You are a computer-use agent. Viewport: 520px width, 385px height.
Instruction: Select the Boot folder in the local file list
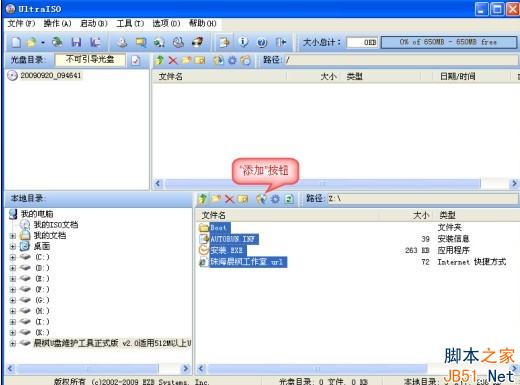click(219, 228)
